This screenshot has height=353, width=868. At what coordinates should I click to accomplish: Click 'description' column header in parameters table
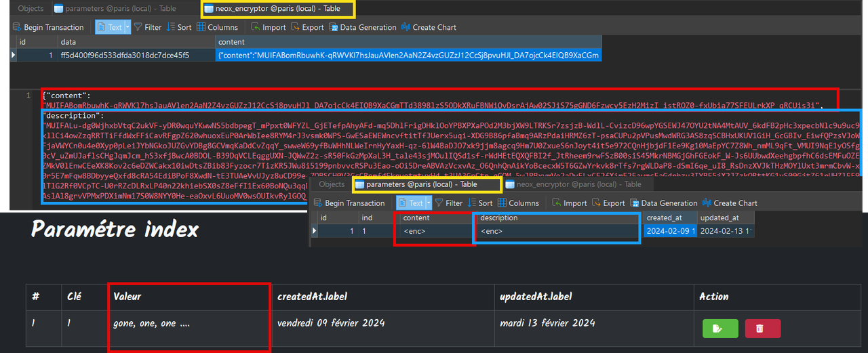559,217
